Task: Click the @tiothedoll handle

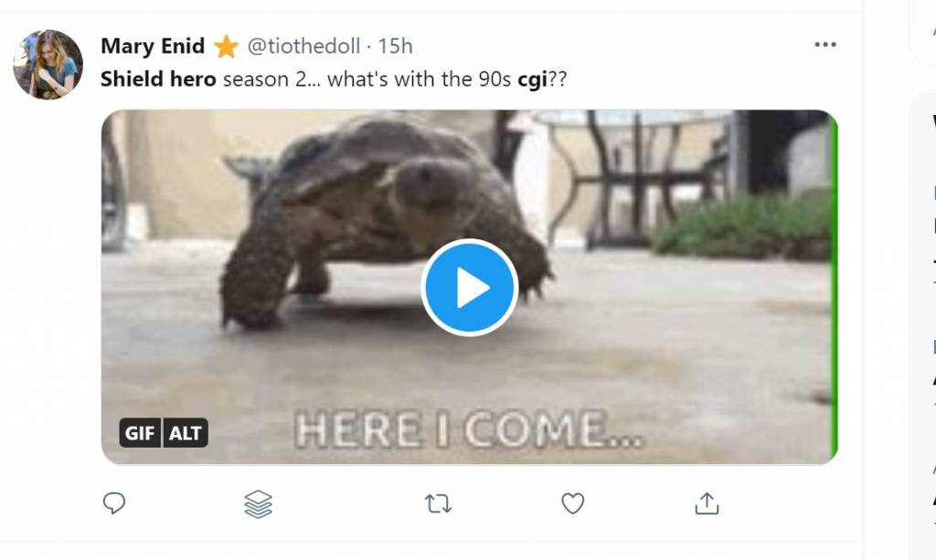Action: coord(303,46)
